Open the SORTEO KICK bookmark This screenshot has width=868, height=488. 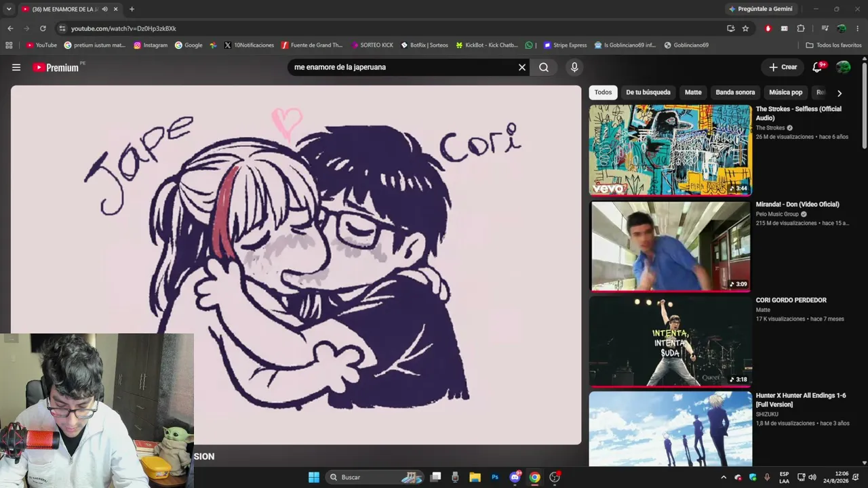point(372,45)
